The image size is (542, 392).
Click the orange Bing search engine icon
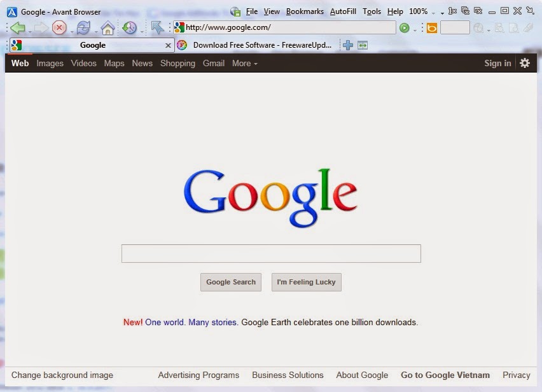click(432, 27)
